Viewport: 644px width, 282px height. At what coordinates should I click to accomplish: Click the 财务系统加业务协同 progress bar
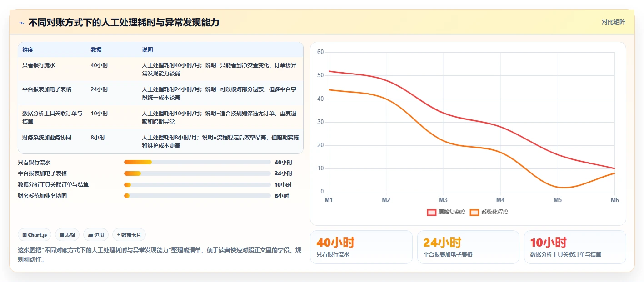197,196
